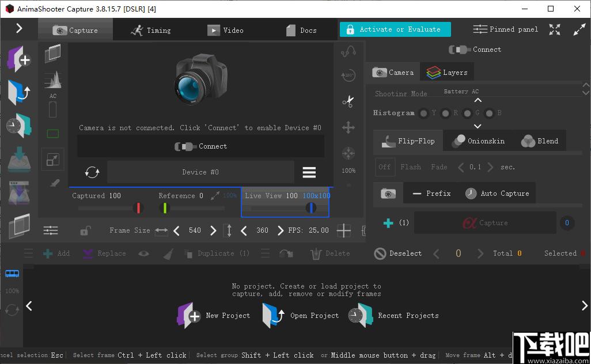The width and height of the screenshot is (591, 364).
Task: Open the Recent Projects clock icon in the sidebar
Action: [x=19, y=126]
